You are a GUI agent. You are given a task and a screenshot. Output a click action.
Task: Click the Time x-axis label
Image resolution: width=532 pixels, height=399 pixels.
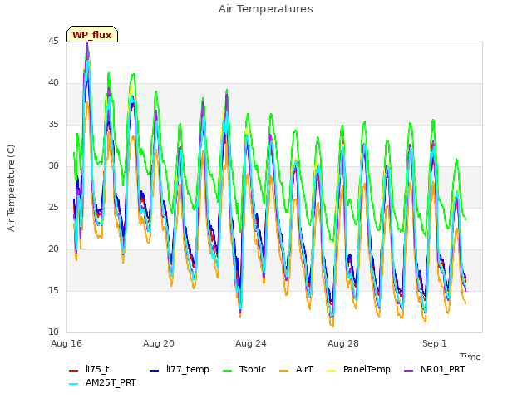pyautogui.click(x=470, y=357)
